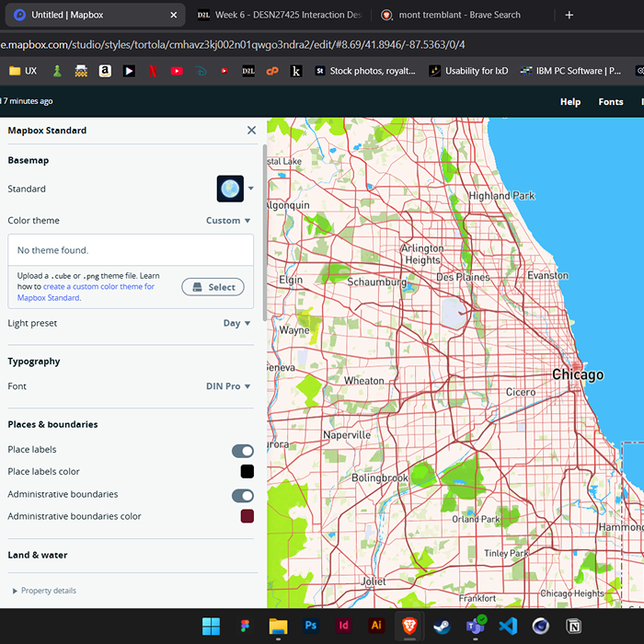Open Notion from the taskbar
Image resolution: width=644 pixels, height=644 pixels.
[x=574, y=627]
